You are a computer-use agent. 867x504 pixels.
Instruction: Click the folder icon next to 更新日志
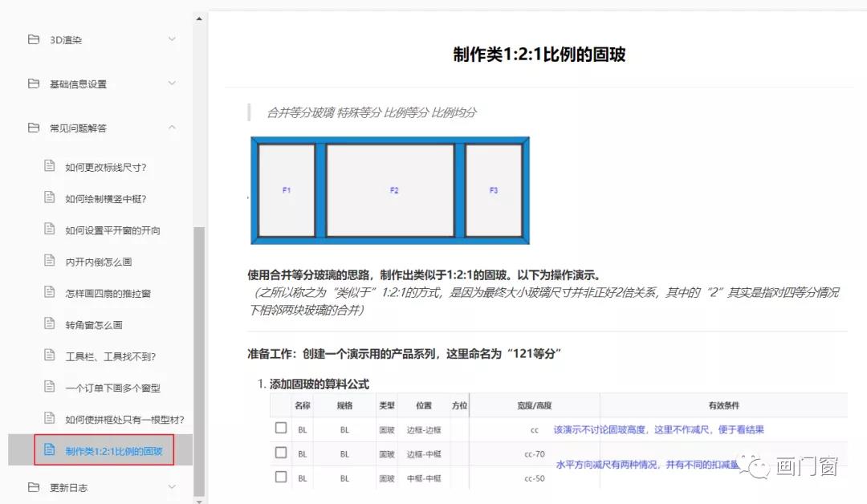34,486
